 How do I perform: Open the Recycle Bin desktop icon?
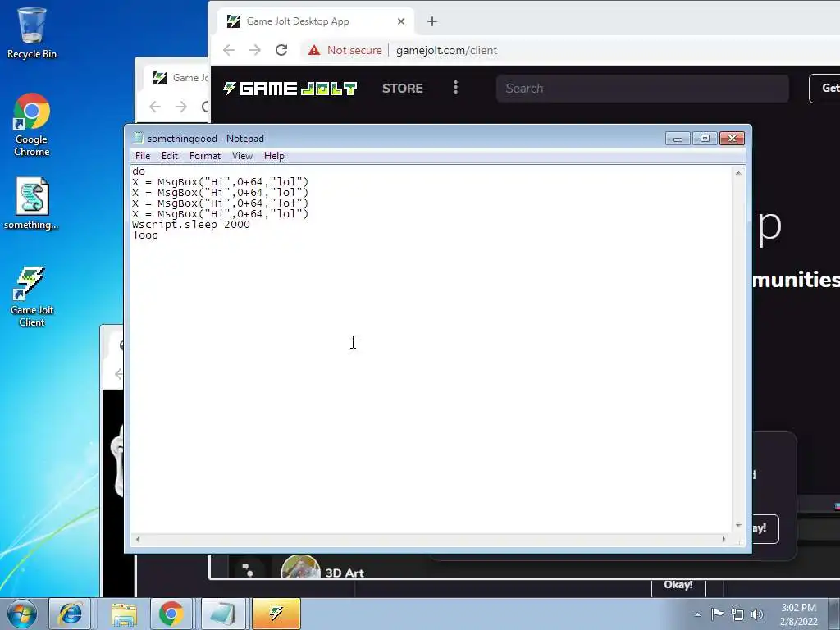pyautogui.click(x=32, y=32)
